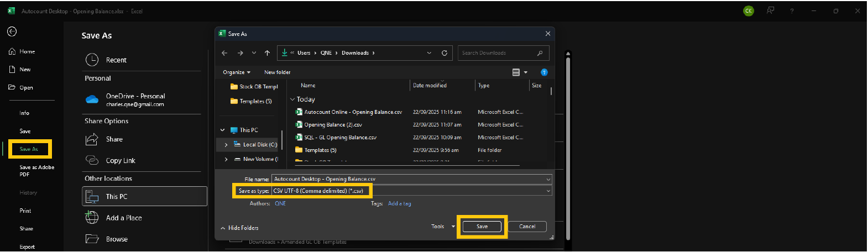The height and width of the screenshot is (252, 868).
Task: Refresh the Downloads folder view
Action: pyautogui.click(x=445, y=53)
